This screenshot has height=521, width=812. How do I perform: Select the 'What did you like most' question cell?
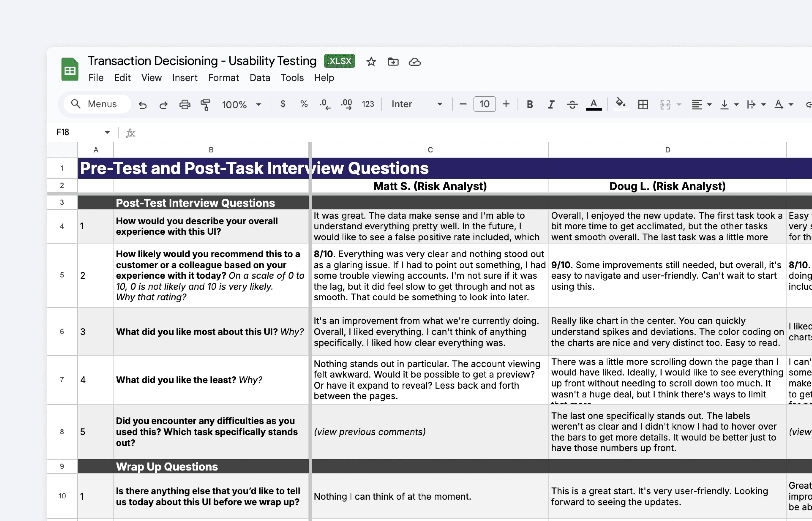(211, 331)
